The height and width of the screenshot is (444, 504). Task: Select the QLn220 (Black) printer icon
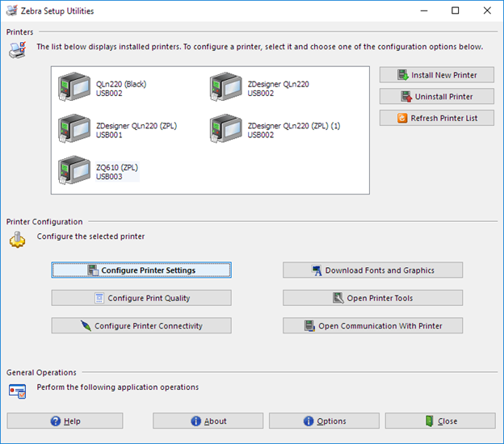tap(74, 86)
